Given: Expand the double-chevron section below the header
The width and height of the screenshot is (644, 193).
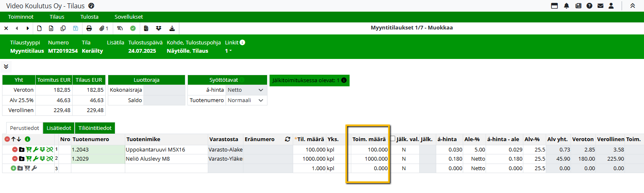Looking at the screenshot, I should (x=6, y=66).
